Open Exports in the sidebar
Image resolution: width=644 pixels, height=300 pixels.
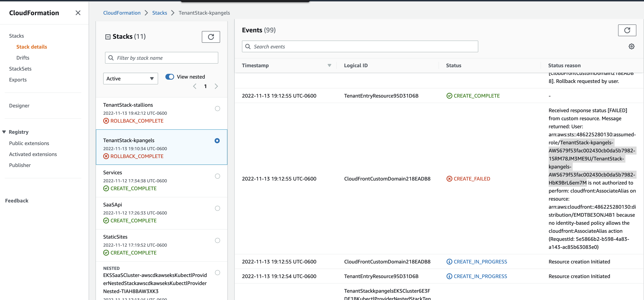coord(18,80)
